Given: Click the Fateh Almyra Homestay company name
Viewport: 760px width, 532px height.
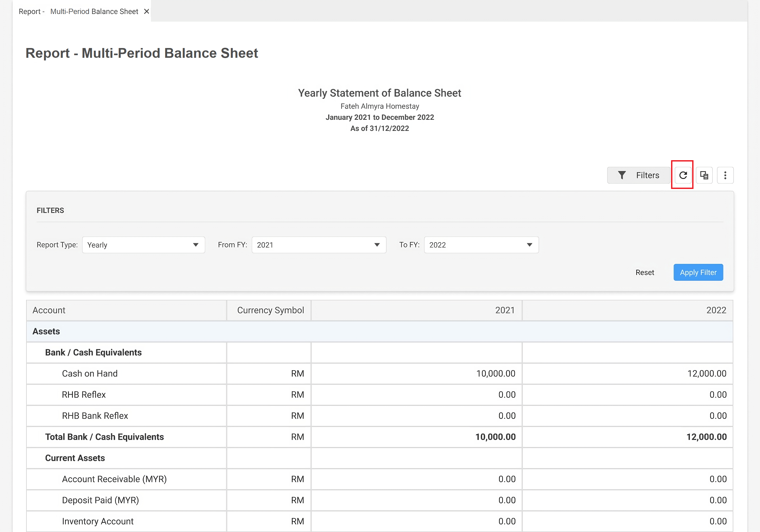Looking at the screenshot, I should tap(380, 106).
